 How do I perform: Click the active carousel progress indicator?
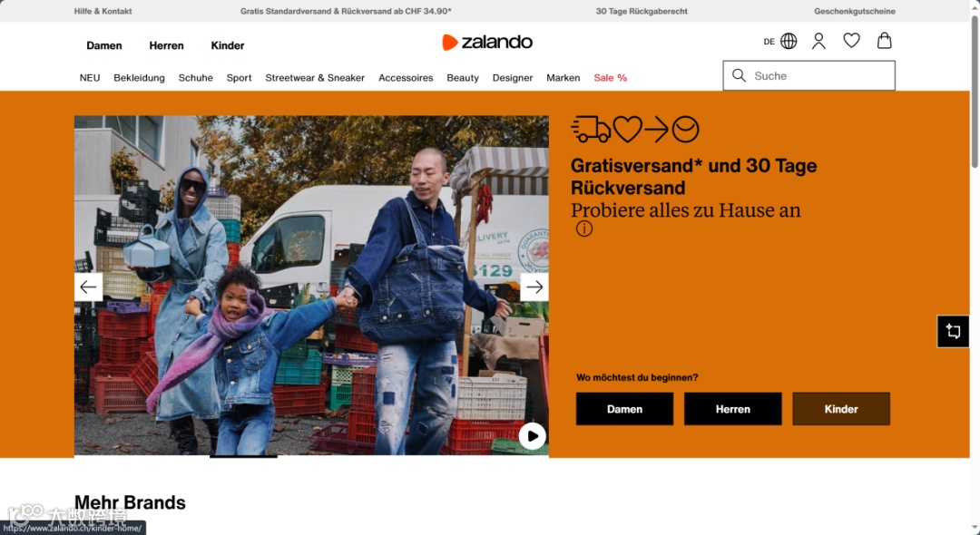(243, 456)
